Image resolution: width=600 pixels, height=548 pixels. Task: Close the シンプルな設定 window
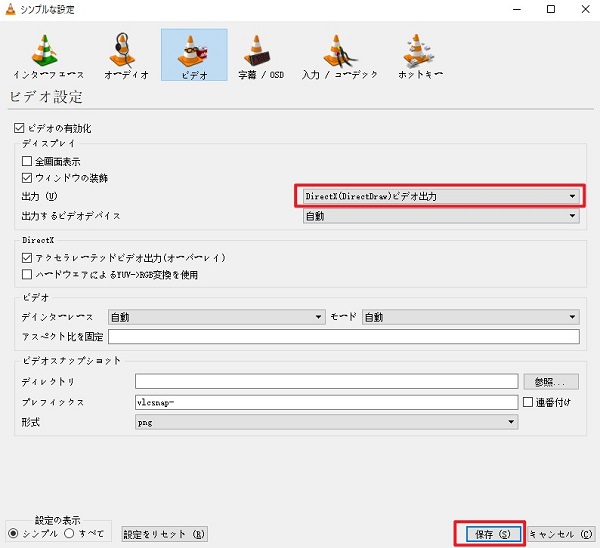[x=585, y=9]
